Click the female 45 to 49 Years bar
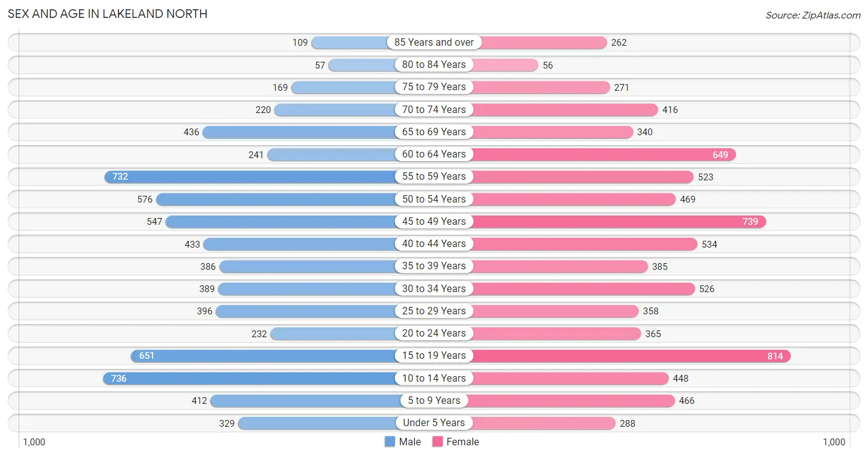 pyautogui.click(x=619, y=221)
